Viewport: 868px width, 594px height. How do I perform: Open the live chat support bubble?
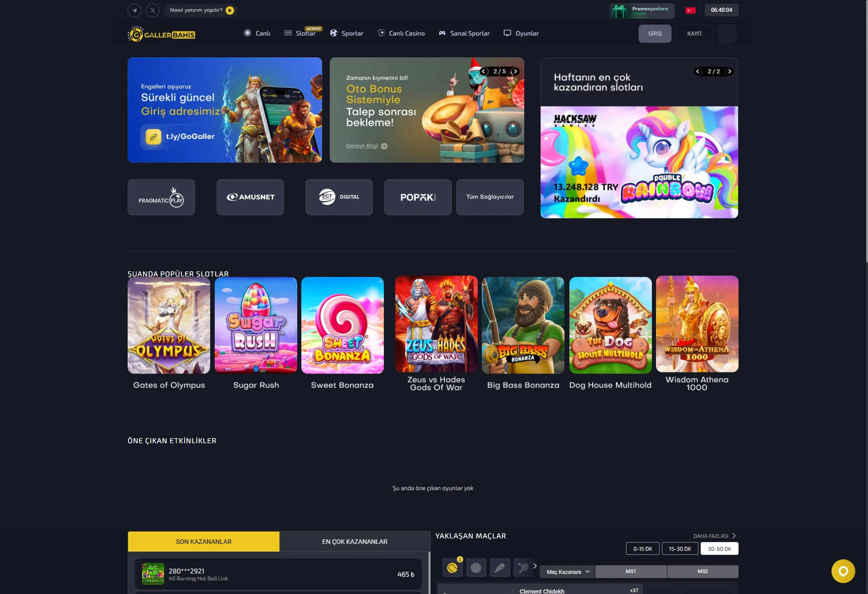[843, 571]
